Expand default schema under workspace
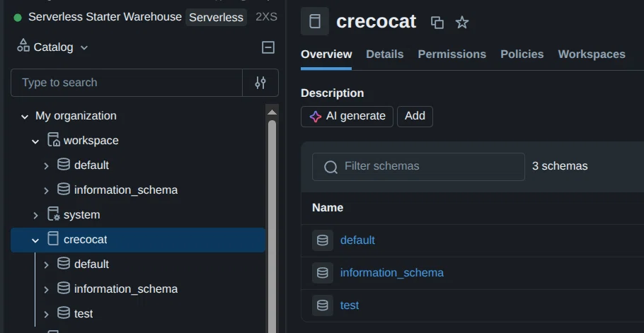Screen dimensions: 644x333 pyautogui.click(x=46, y=166)
